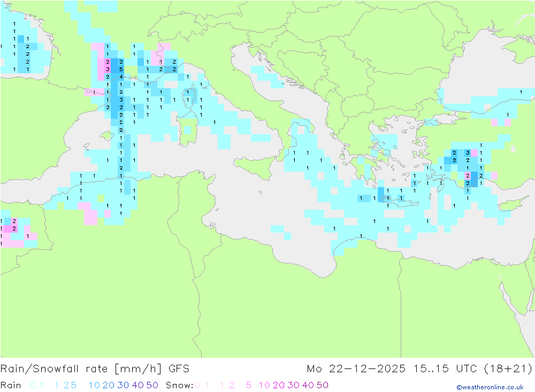Select the Snow legend value 50

[323, 385]
